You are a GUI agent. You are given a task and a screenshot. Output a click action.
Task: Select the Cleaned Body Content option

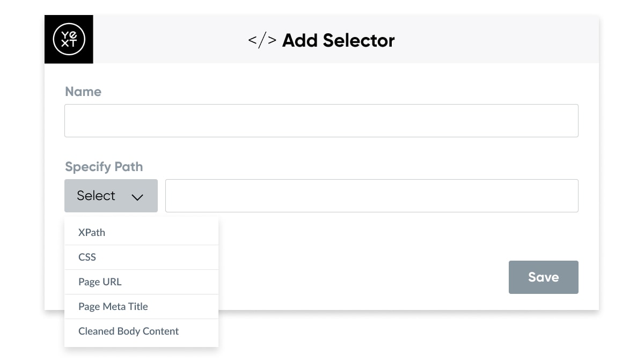tap(142, 331)
